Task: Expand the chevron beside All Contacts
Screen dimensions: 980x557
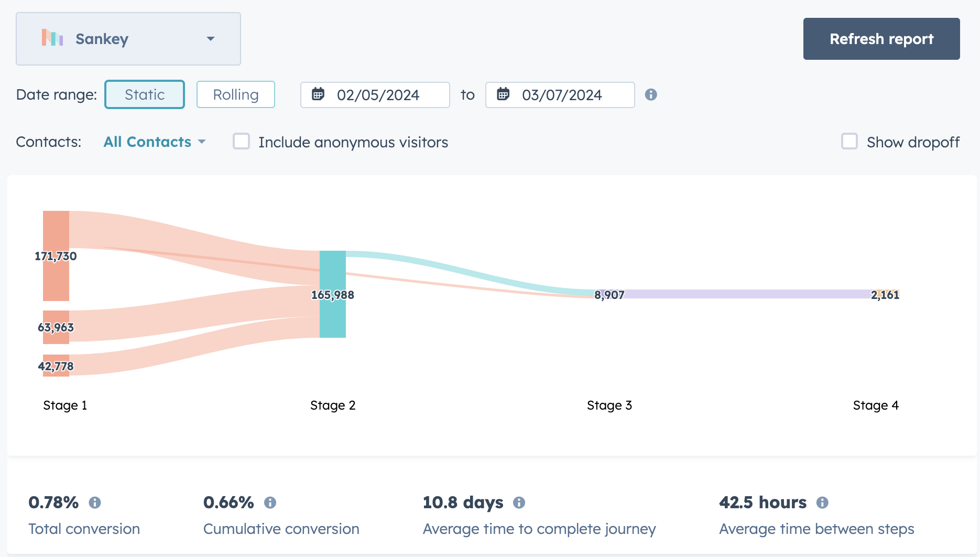Action: [203, 142]
